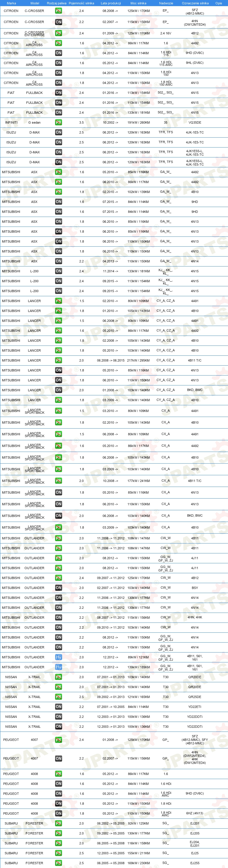Screen dimensions: 228x868
Task: Click PB icon for Forester EJ25 155kW
Action: (59, 853)
